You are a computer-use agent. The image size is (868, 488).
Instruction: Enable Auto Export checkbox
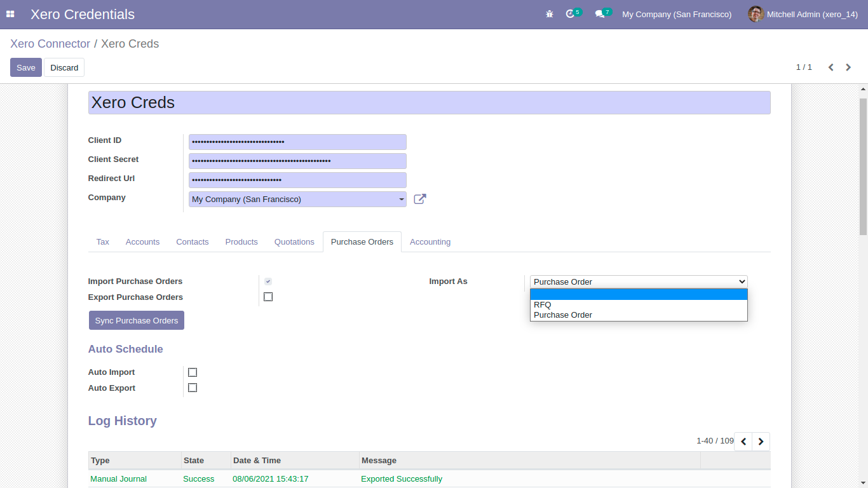click(x=193, y=388)
